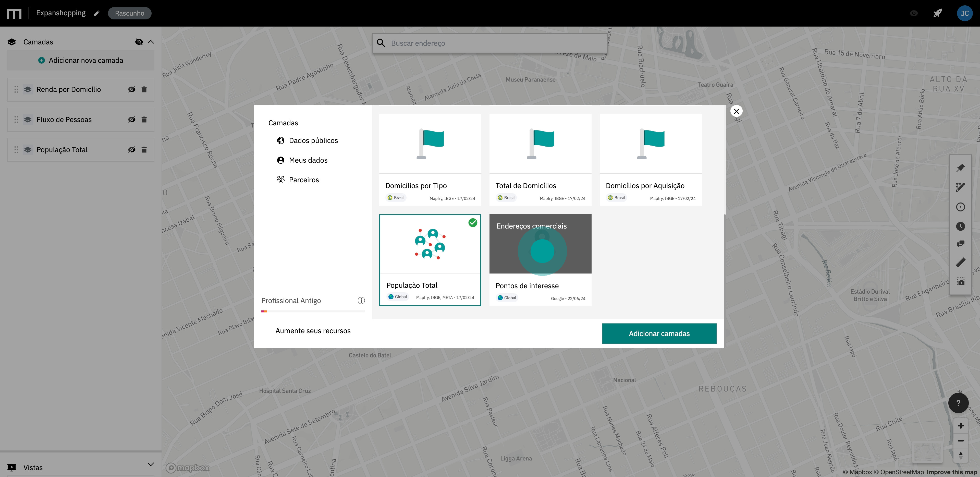The height and width of the screenshot is (477, 980).
Task: Select População Total layer in sidebar
Action: coord(81,150)
